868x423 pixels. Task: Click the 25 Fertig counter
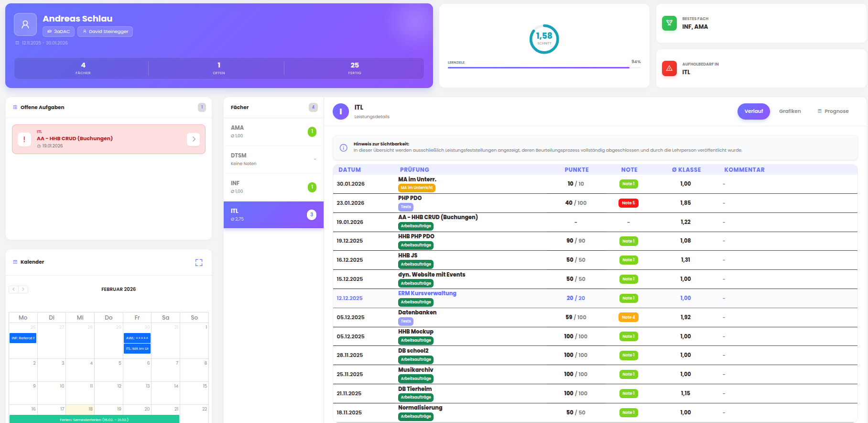coord(355,68)
